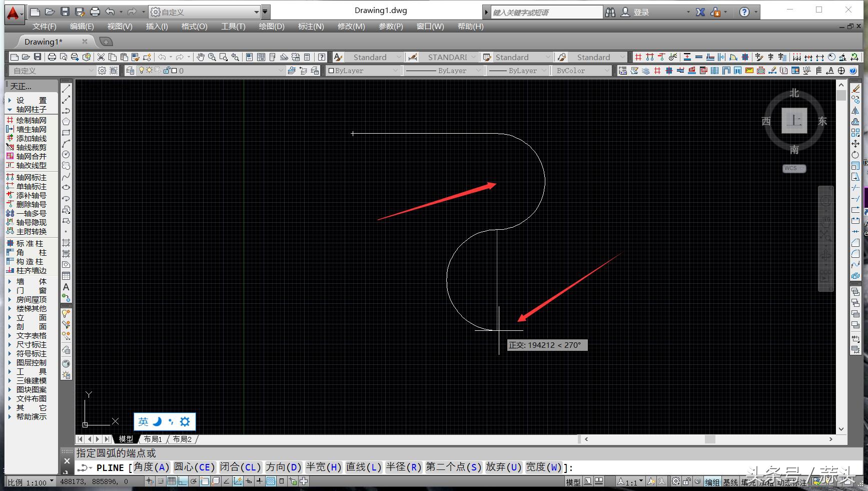Click Print in the quick access toolbar

coord(95,12)
